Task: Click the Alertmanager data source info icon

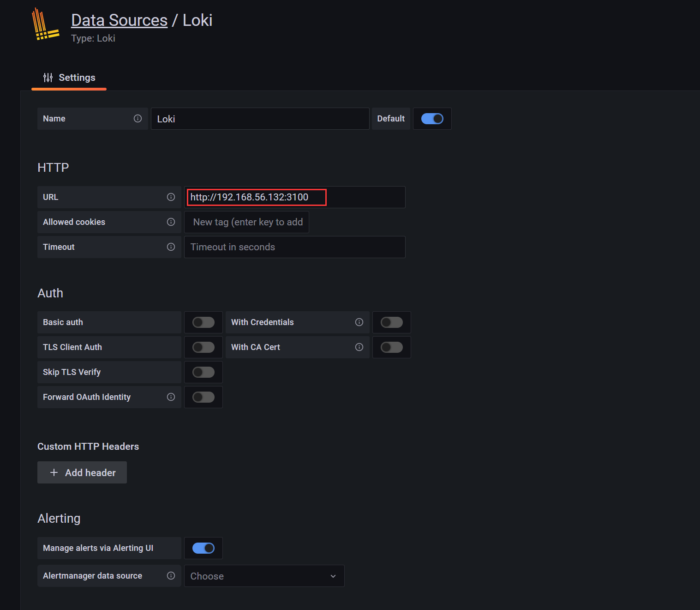Action: (171, 575)
